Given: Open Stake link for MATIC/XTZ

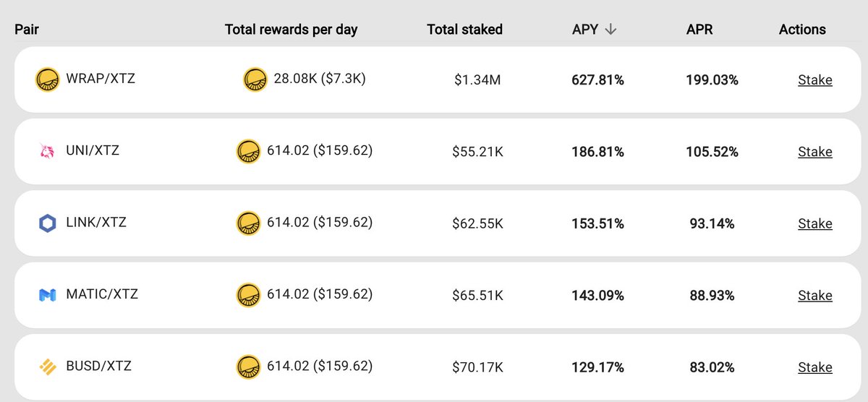Looking at the screenshot, I should [815, 296].
